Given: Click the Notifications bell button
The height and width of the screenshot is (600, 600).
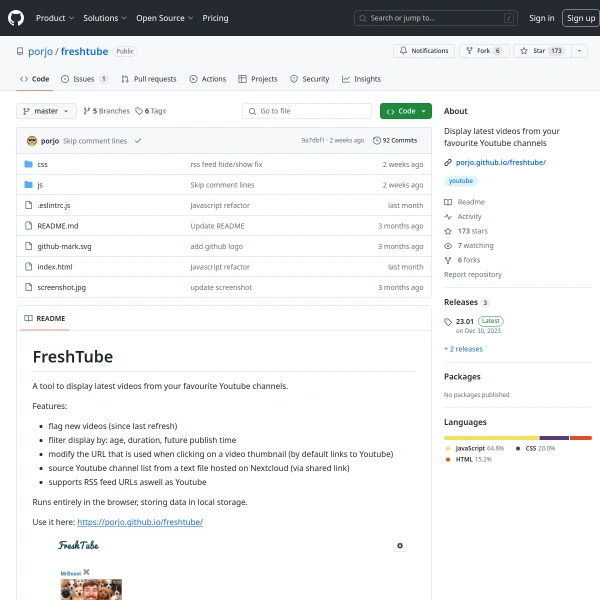Looking at the screenshot, I should click(424, 51).
